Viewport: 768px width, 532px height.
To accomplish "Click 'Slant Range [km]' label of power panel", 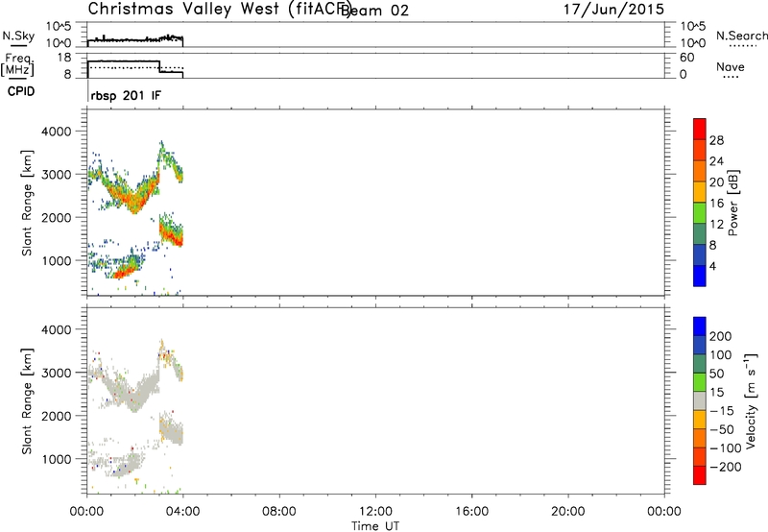I will coord(27,203).
